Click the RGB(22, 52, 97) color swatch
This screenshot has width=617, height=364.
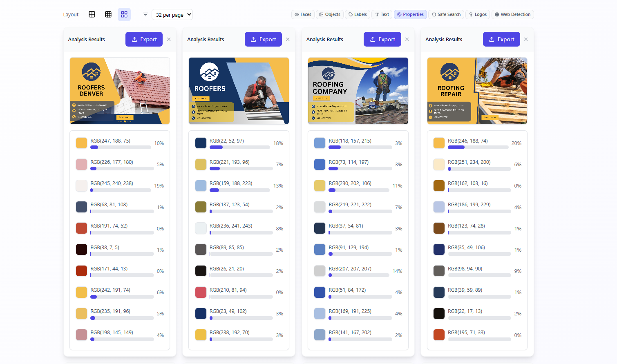[201, 143]
